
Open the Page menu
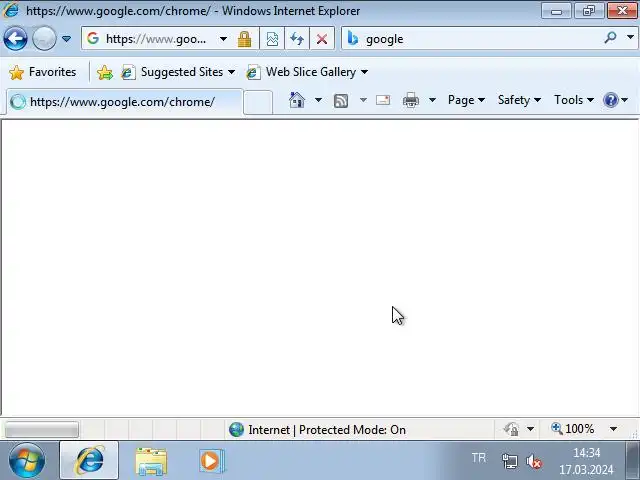(x=466, y=100)
